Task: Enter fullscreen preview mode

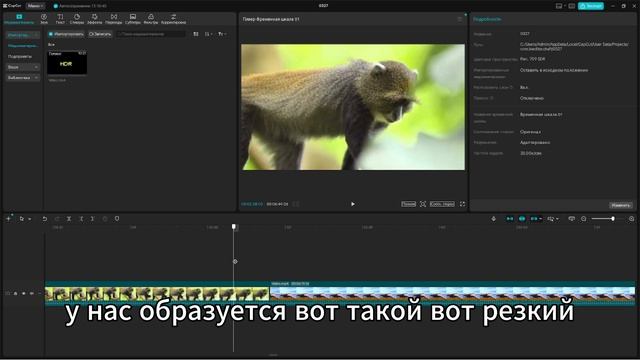Action: tap(462, 204)
